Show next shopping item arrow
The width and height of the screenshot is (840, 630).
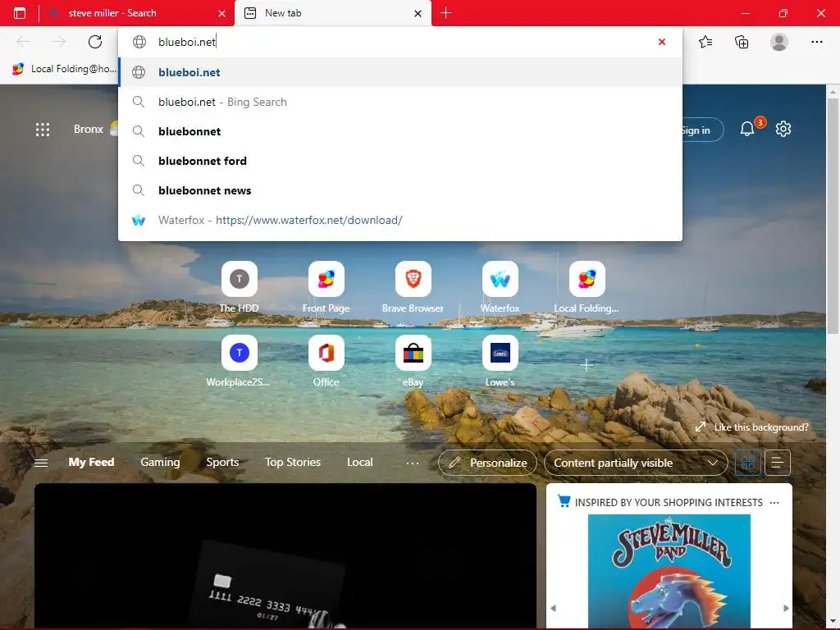point(786,608)
